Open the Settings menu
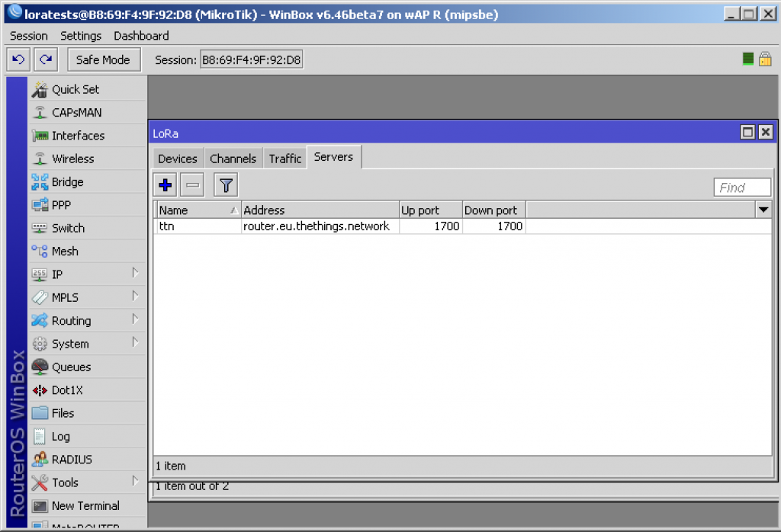The height and width of the screenshot is (532, 781). pyautogui.click(x=80, y=36)
